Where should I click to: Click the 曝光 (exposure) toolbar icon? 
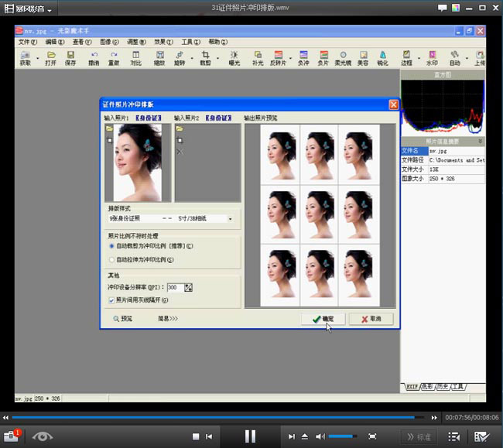point(234,58)
